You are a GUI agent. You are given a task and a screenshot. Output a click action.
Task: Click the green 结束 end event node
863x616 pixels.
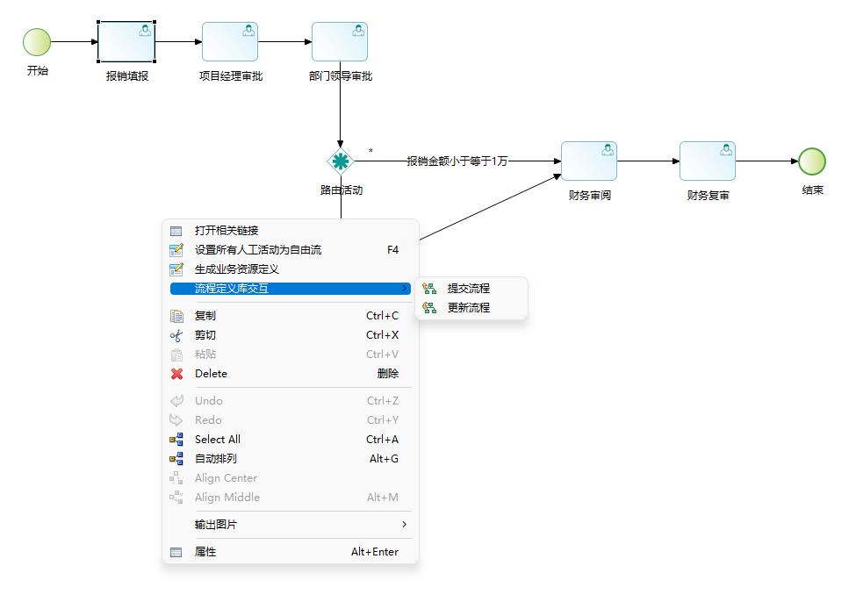pyautogui.click(x=812, y=161)
